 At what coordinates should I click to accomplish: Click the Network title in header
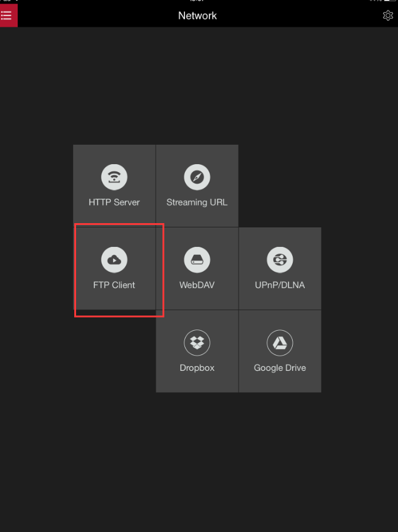click(x=197, y=16)
